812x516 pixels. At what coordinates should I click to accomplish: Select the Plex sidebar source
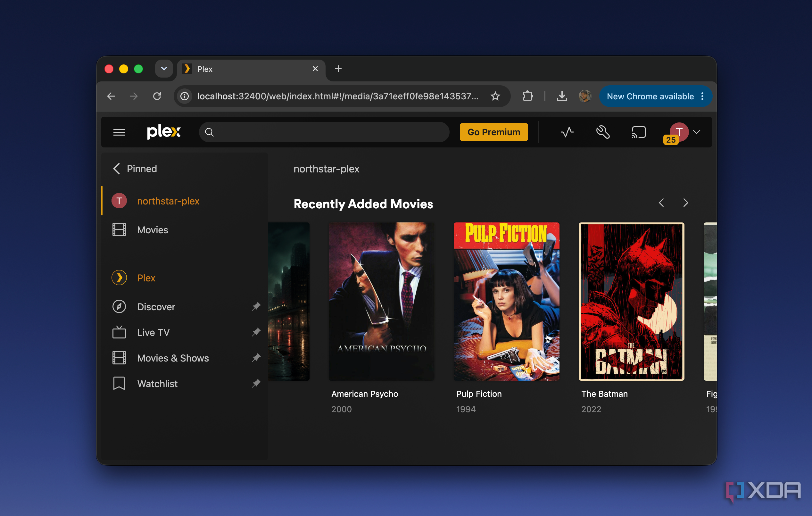185,278
